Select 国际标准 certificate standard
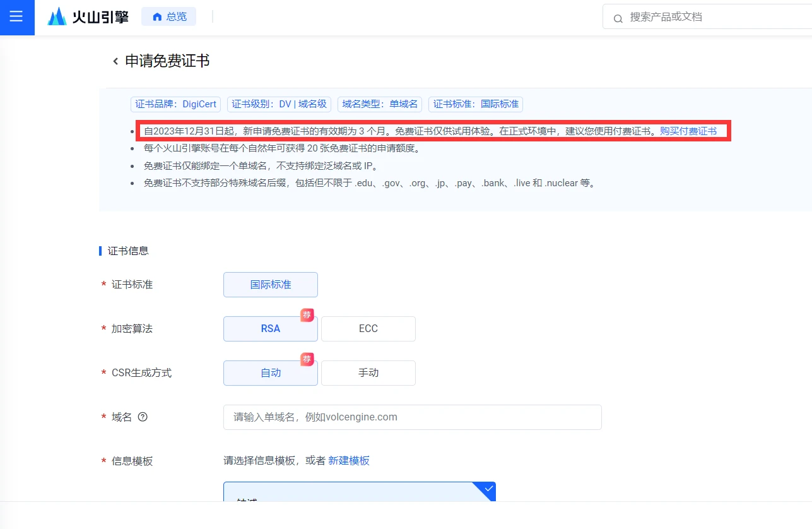The height and width of the screenshot is (529, 812). coord(270,285)
